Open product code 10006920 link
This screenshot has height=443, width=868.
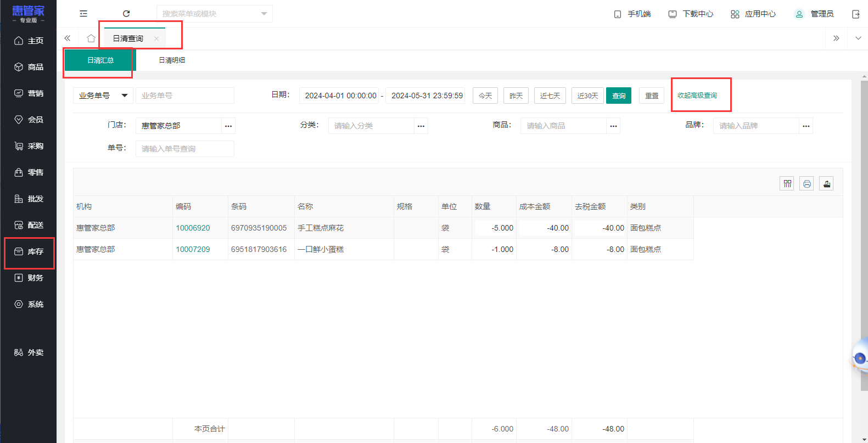pyautogui.click(x=193, y=228)
